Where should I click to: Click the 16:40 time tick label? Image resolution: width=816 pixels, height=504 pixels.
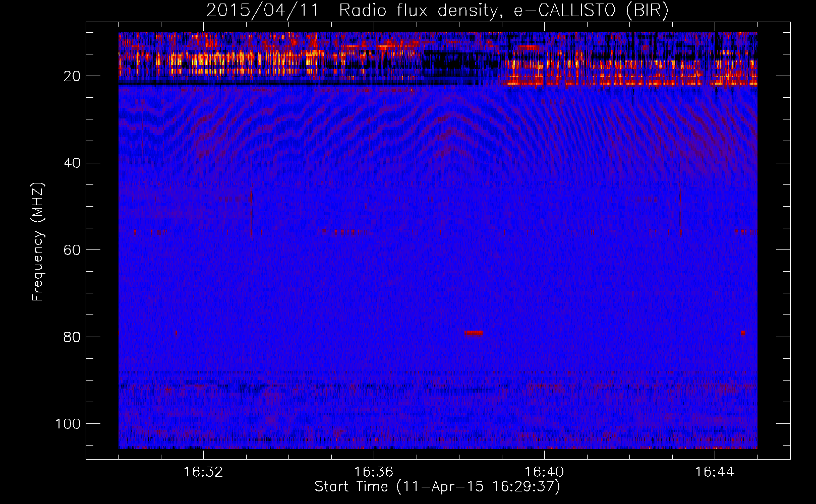point(544,472)
